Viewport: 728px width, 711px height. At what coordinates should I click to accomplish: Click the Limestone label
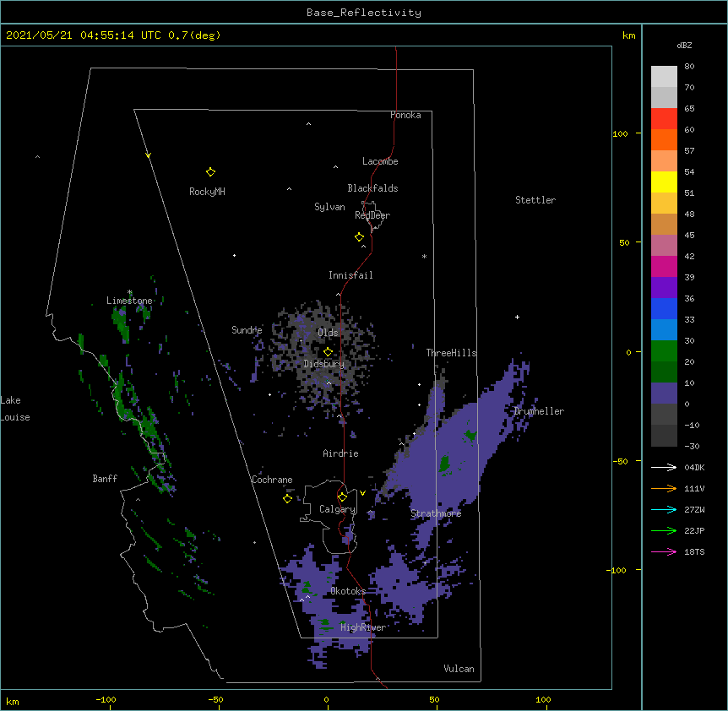(x=129, y=301)
